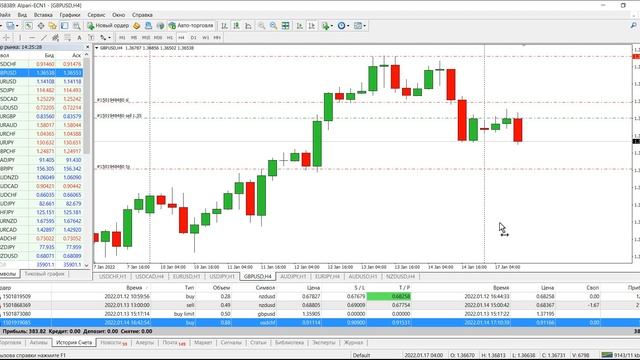This screenshot has height=360, width=640.
Task: Switch to the NZDUSD,H4 chart tab
Action: (x=400, y=277)
